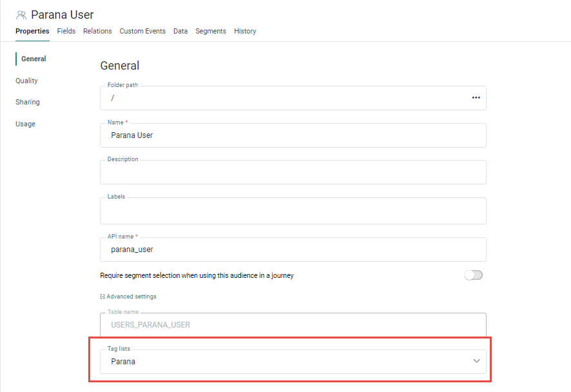The height and width of the screenshot is (392, 571).
Task: Click into the Name input field
Action: pyautogui.click(x=293, y=135)
